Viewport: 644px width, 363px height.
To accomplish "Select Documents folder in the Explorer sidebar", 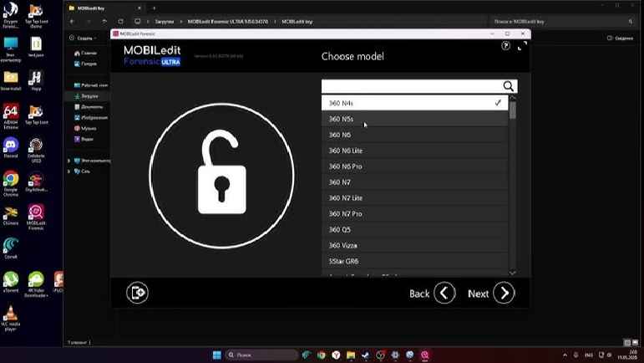I will (89, 106).
